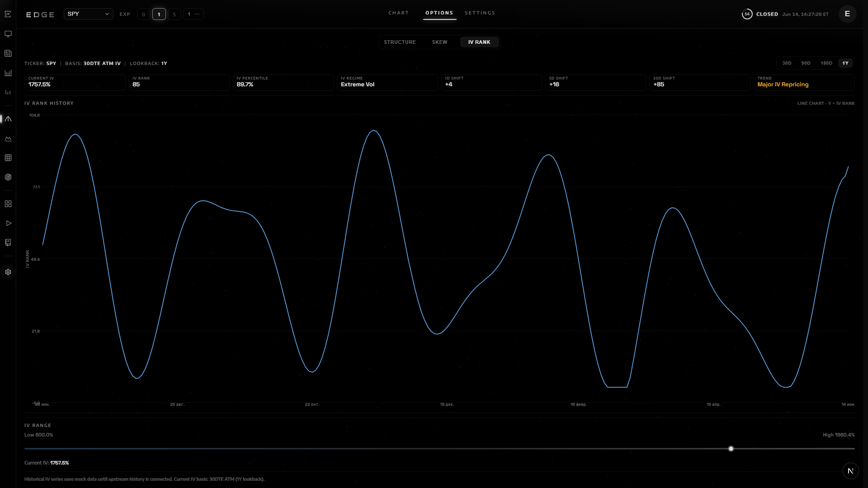This screenshot has height=488, width=868.
Task: Click the IV Regime Extreme Vol card
Action: [387, 82]
